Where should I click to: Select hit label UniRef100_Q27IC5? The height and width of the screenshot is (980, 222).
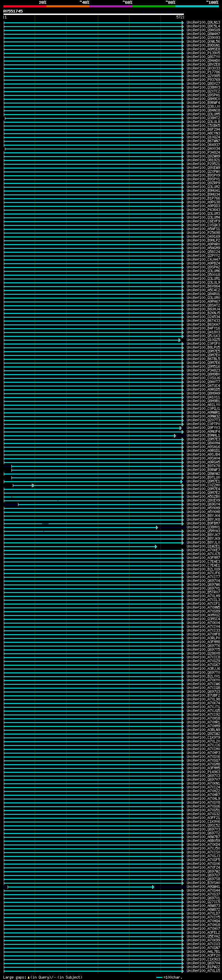[203, 902]
